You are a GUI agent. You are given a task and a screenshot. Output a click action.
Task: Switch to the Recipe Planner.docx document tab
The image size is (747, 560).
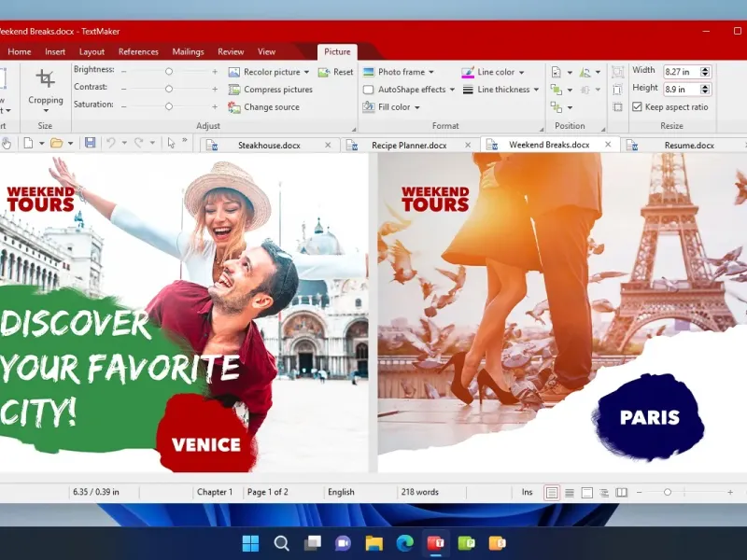409,146
